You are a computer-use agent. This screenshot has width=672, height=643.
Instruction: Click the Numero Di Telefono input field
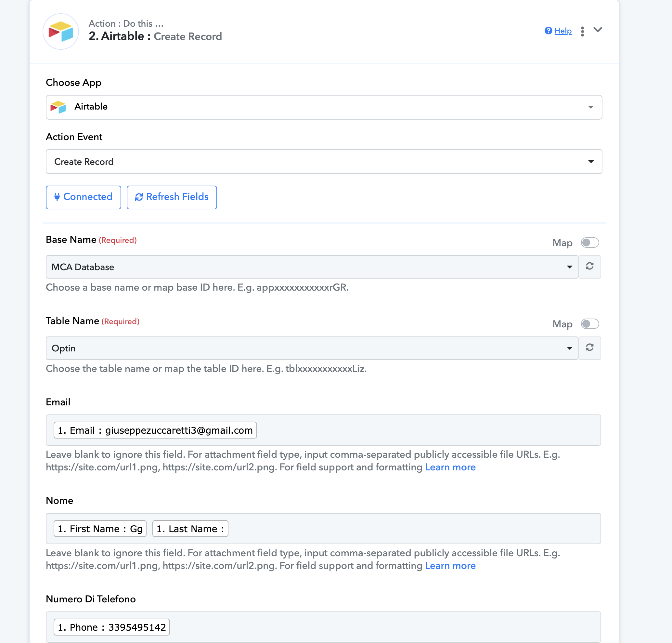[323, 626]
